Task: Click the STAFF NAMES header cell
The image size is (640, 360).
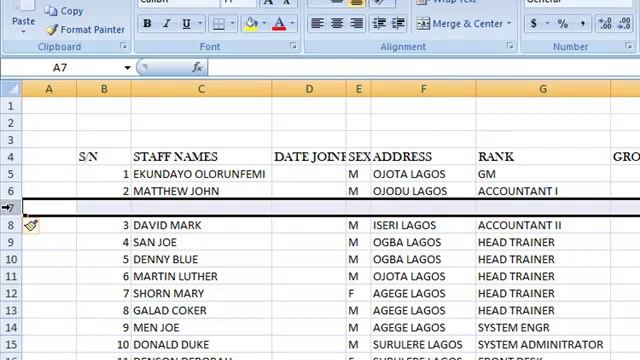Action: pos(201,157)
